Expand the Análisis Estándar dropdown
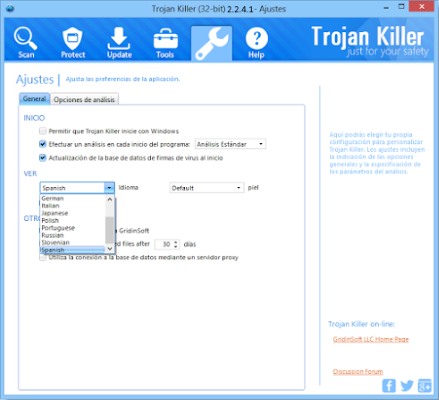 point(230,144)
